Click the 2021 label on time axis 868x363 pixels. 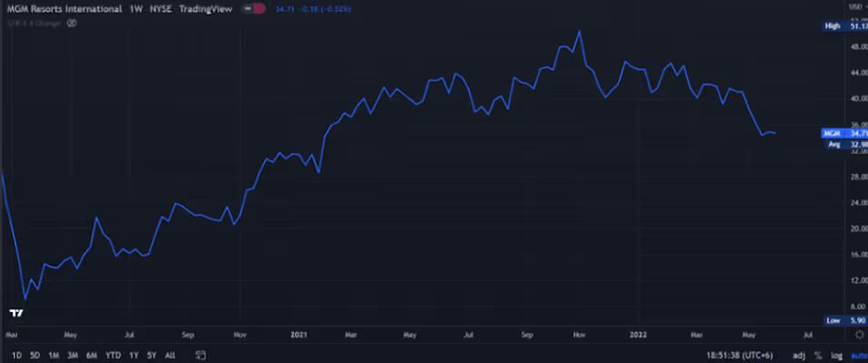point(299,335)
